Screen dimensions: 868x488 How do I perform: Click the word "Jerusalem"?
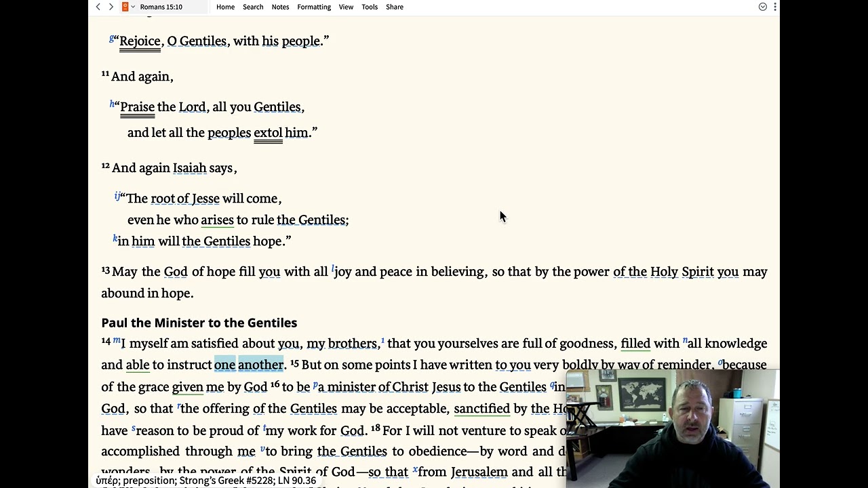pyautogui.click(x=479, y=472)
